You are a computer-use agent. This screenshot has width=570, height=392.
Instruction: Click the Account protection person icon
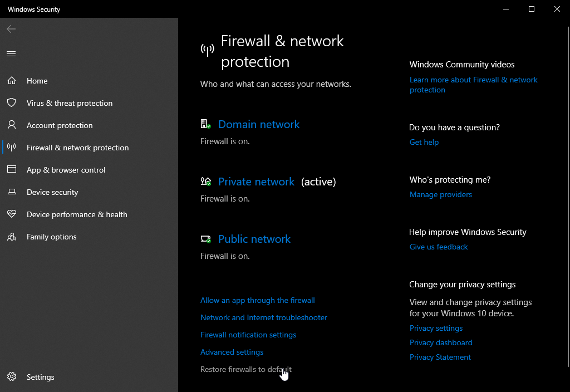(x=12, y=125)
